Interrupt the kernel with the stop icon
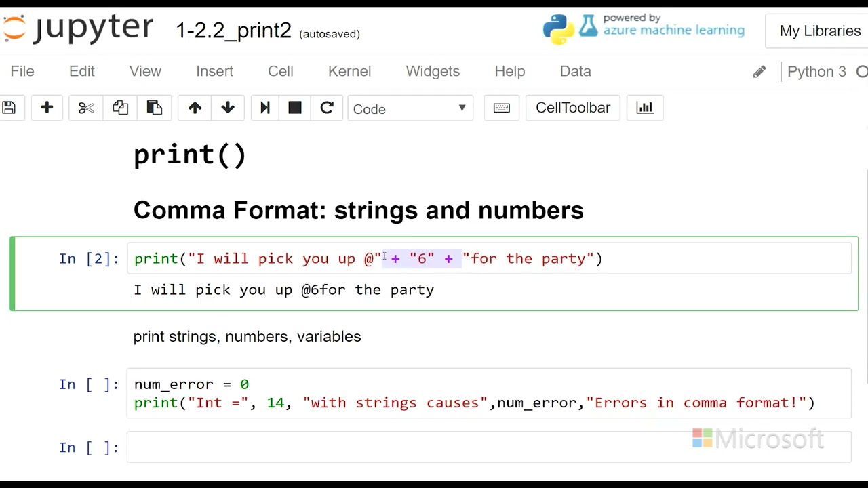868x488 pixels. point(295,108)
